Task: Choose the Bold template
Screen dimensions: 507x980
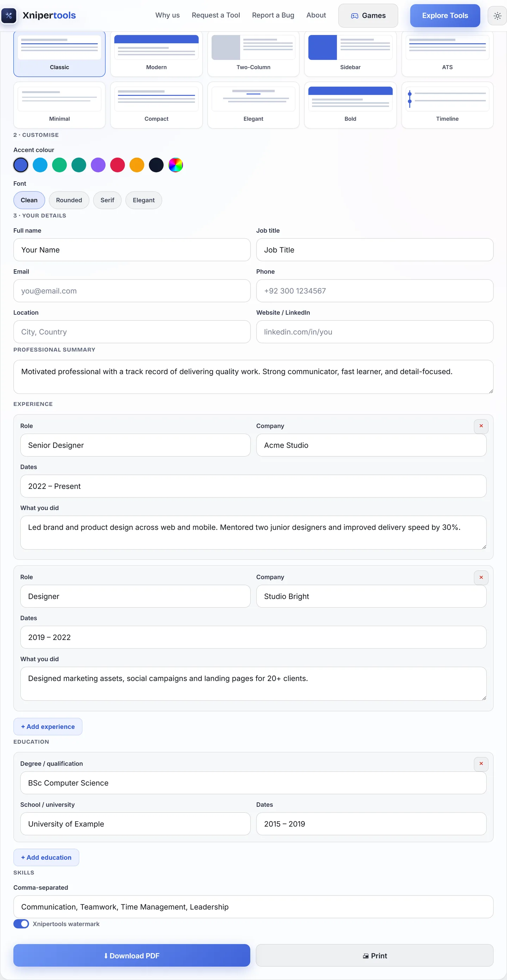Action: tap(350, 105)
